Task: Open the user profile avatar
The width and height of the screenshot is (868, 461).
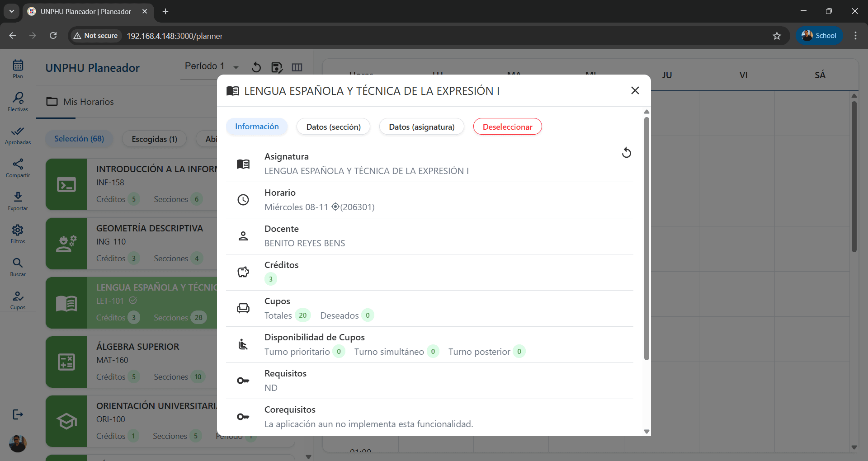Action: click(x=18, y=443)
